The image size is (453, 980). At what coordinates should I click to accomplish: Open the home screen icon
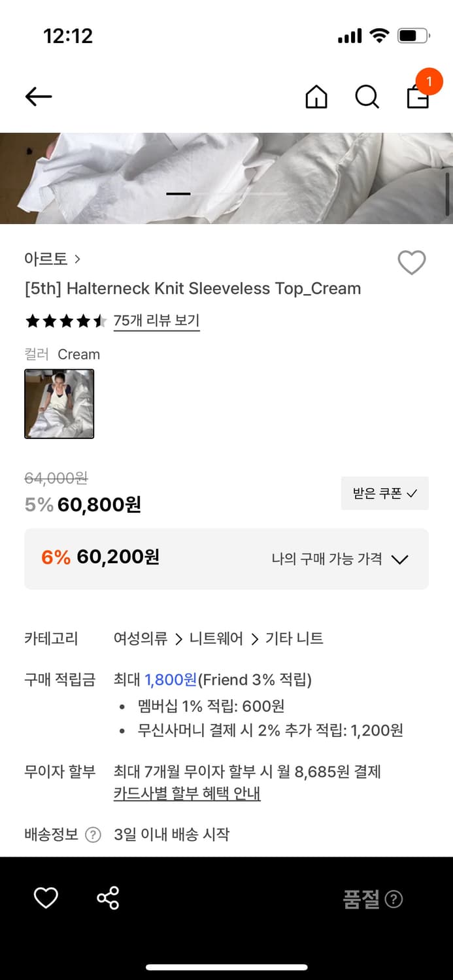pyautogui.click(x=316, y=97)
